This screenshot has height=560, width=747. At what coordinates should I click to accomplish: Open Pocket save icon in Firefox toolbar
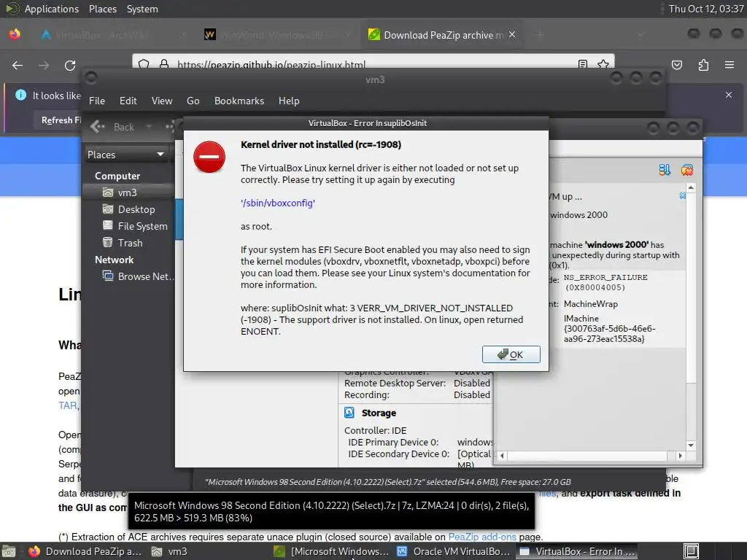coord(677,65)
